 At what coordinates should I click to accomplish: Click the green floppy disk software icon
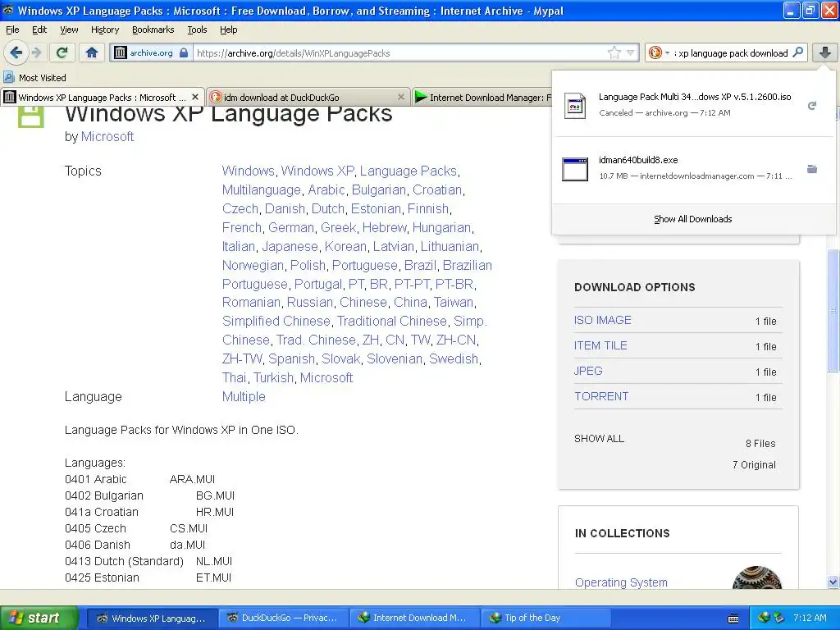pyautogui.click(x=30, y=116)
